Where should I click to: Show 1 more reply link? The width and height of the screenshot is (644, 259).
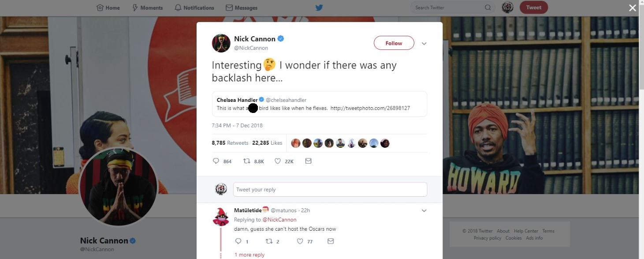(249, 255)
